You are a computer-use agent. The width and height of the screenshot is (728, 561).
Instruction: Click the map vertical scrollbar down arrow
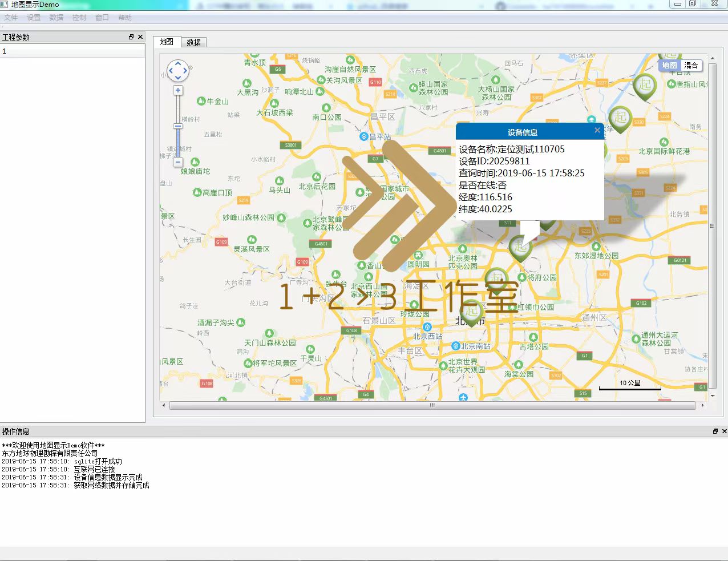coord(712,395)
